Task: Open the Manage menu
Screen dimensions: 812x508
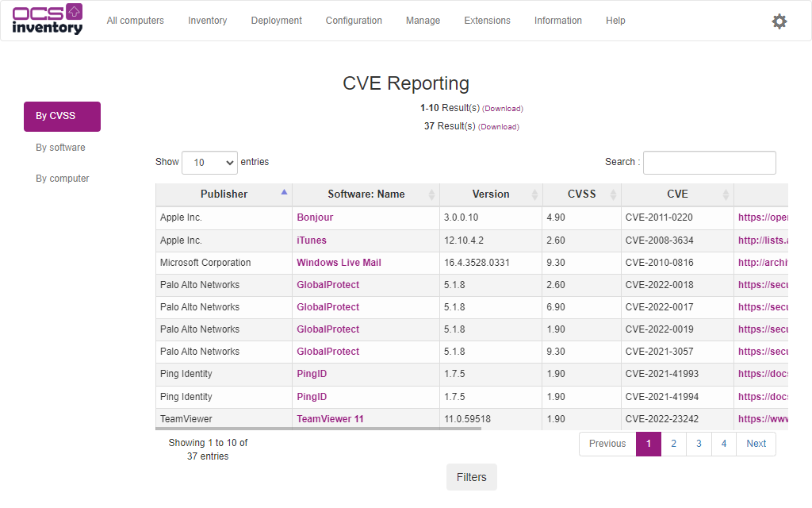Action: tap(423, 21)
